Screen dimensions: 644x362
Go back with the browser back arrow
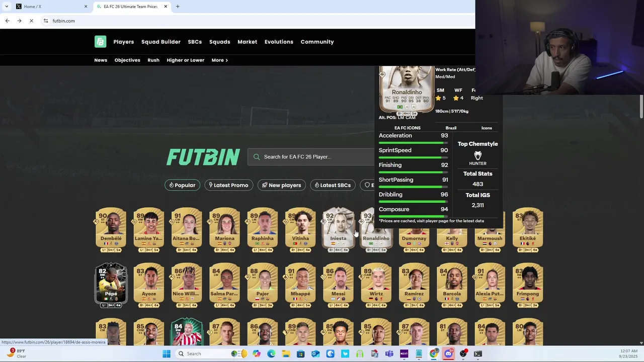pos(7,21)
